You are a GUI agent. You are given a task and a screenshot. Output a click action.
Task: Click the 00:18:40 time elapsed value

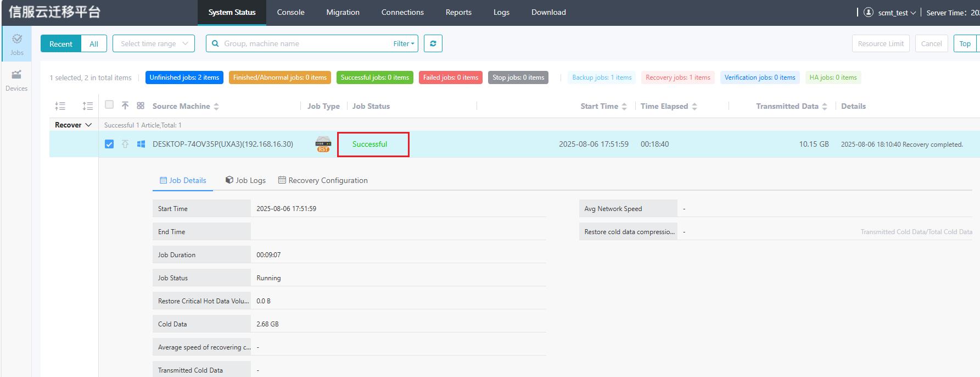click(654, 144)
